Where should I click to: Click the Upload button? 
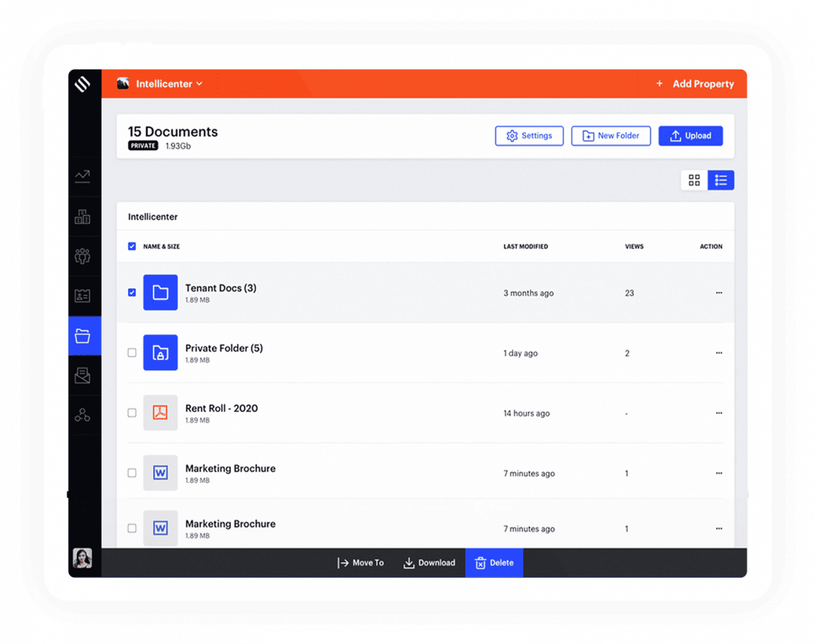(x=690, y=136)
